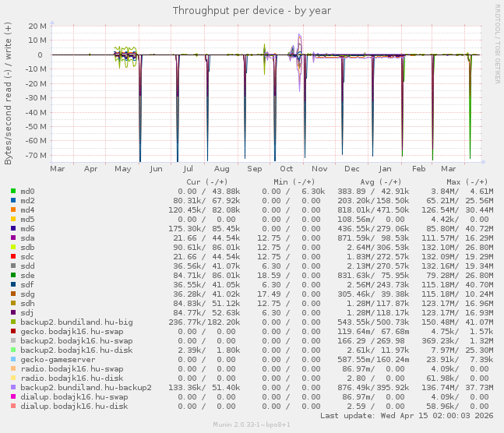Click the '20 M' y-axis tick label
Image resolution: width=504 pixels, height=433 pixels.
pyautogui.click(x=37, y=26)
